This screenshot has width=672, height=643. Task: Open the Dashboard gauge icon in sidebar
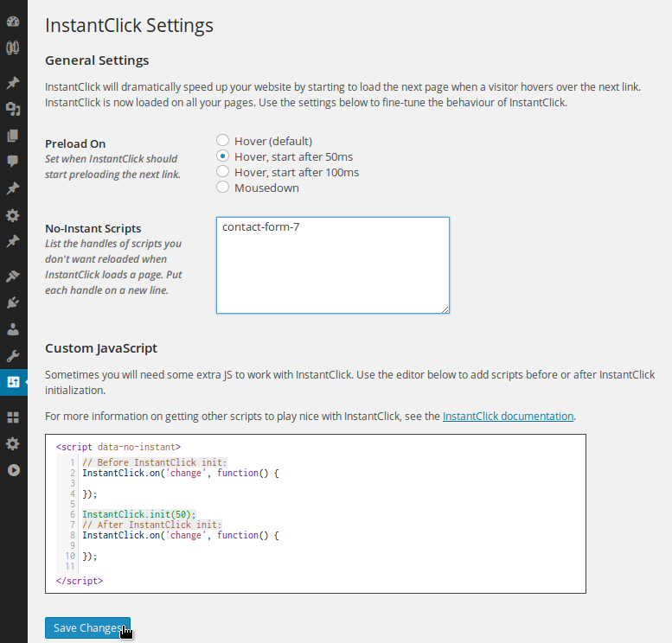point(13,20)
